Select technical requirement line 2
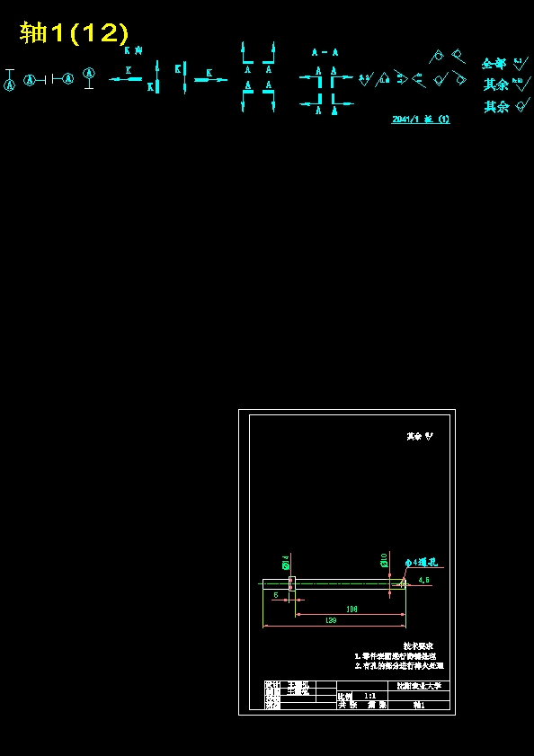The image size is (534, 756). click(399, 666)
